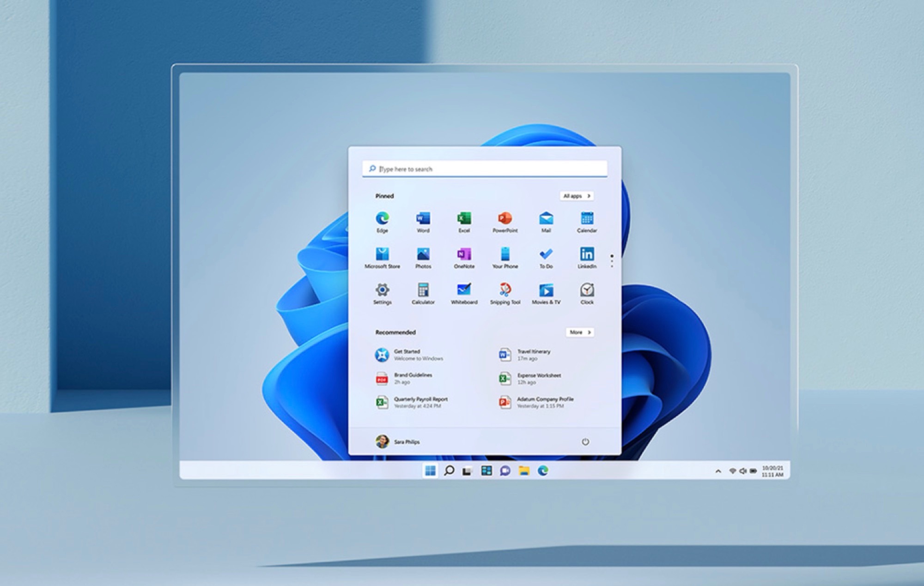Click the power button
Screen dimensions: 924x586
pyautogui.click(x=585, y=441)
